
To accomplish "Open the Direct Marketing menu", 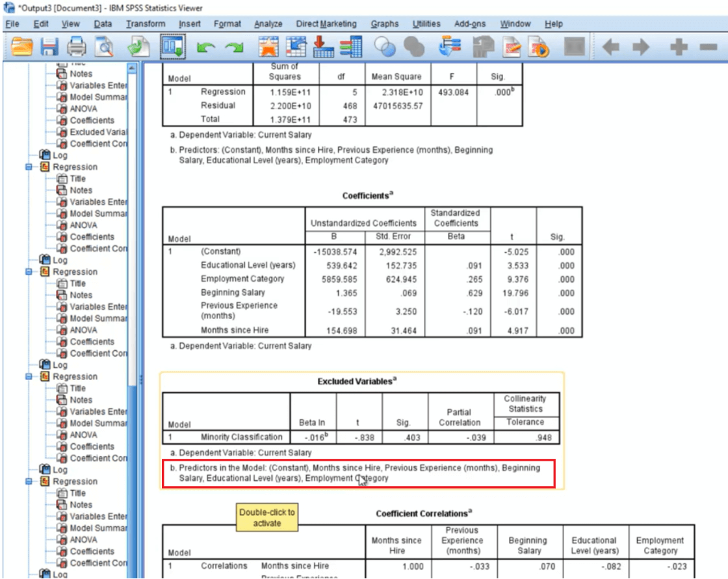I will coord(326,23).
